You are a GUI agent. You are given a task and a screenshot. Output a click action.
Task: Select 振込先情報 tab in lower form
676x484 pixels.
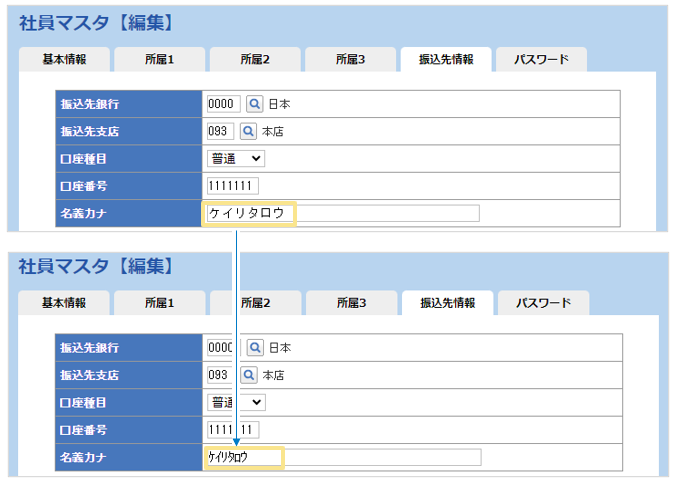point(447,303)
